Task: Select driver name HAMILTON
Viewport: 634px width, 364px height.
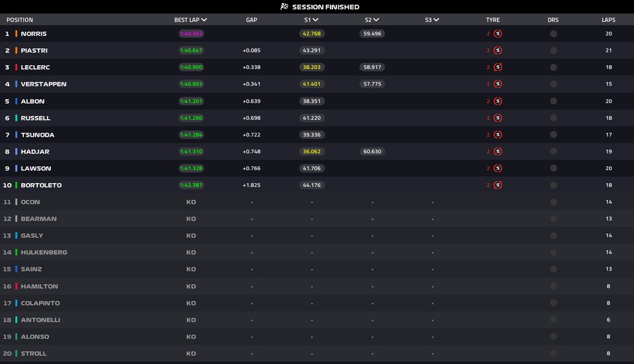Action: [39, 286]
